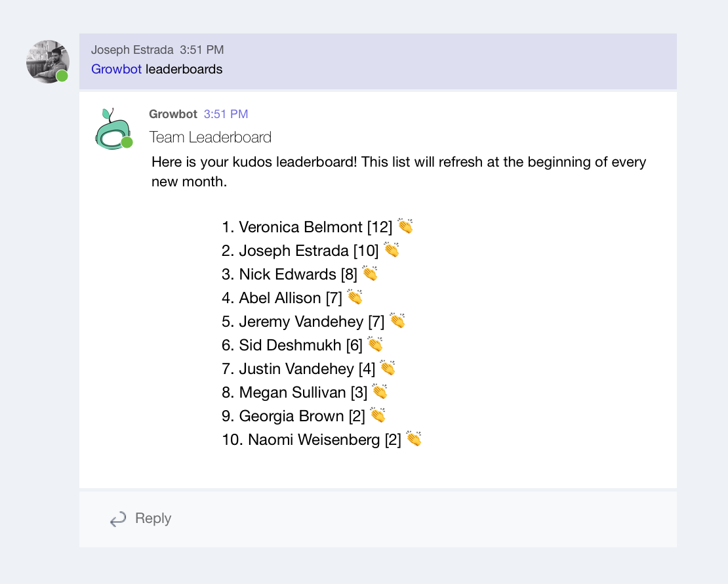This screenshot has width=728, height=584.
Task: Click the Growbot avatar icon
Action: pyautogui.click(x=113, y=127)
